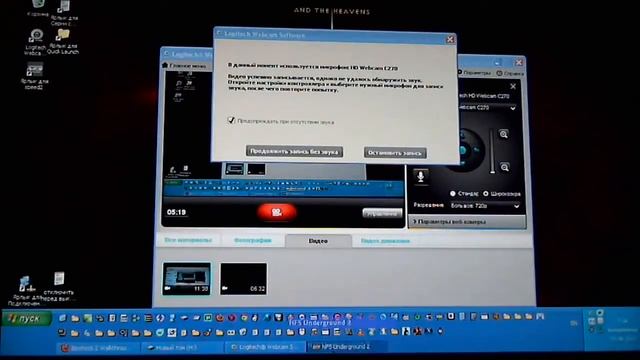Select the 'Стандарт' aspect ratio radio button
The height and width of the screenshot is (360, 640).
[453, 193]
